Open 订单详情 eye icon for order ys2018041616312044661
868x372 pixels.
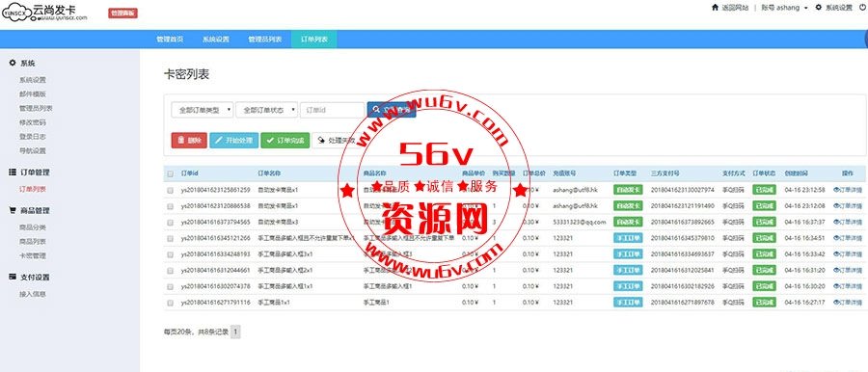tap(836, 270)
